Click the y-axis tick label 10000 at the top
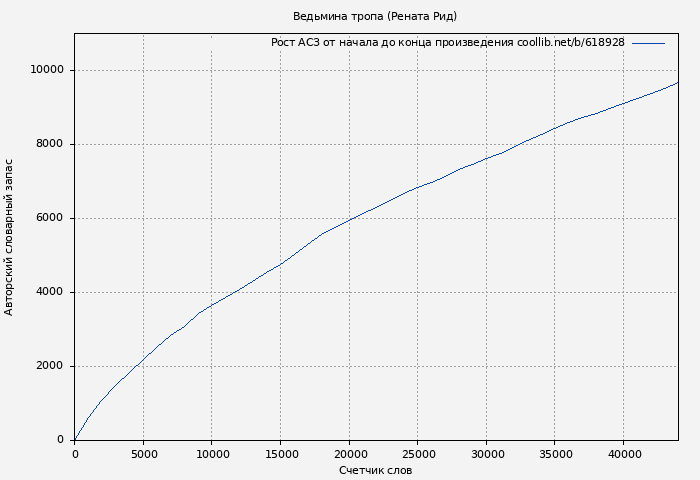This screenshot has height=480, width=700. pyautogui.click(x=47, y=70)
